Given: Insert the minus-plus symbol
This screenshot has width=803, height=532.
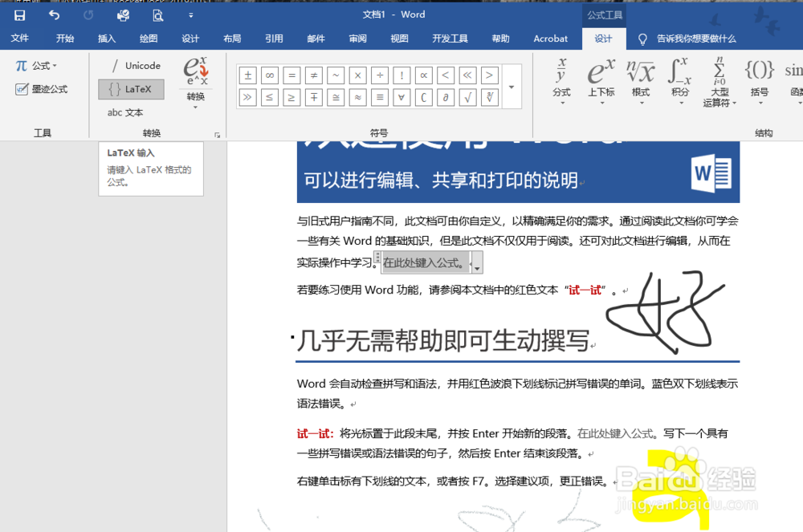Looking at the screenshot, I should [314, 97].
